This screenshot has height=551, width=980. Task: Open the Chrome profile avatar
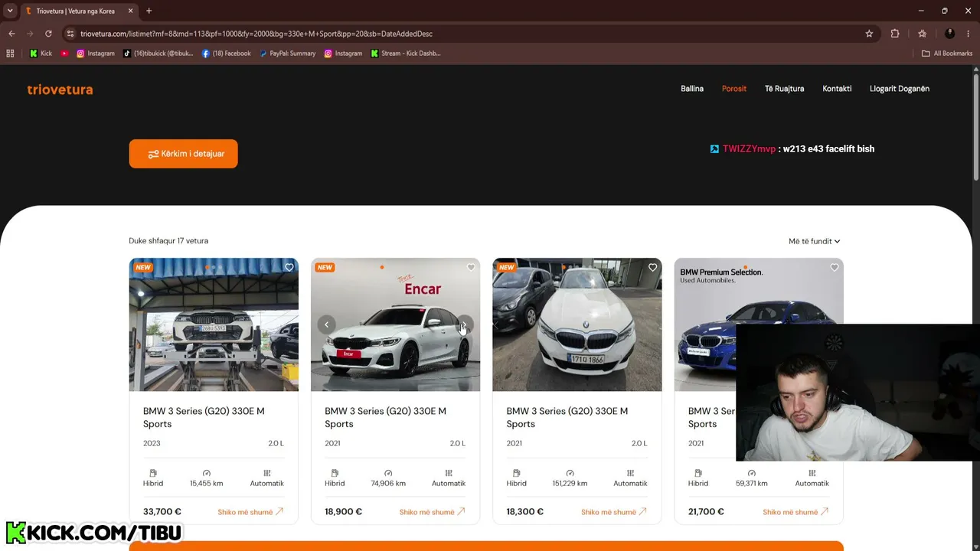pos(949,34)
